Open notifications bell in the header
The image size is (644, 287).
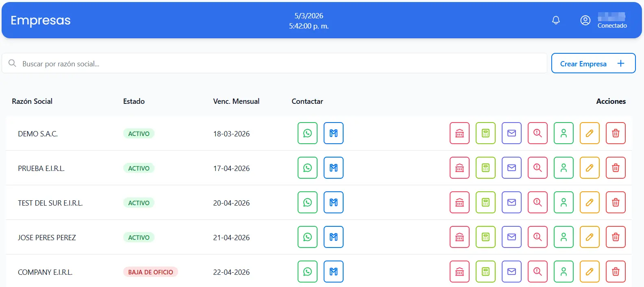556,20
